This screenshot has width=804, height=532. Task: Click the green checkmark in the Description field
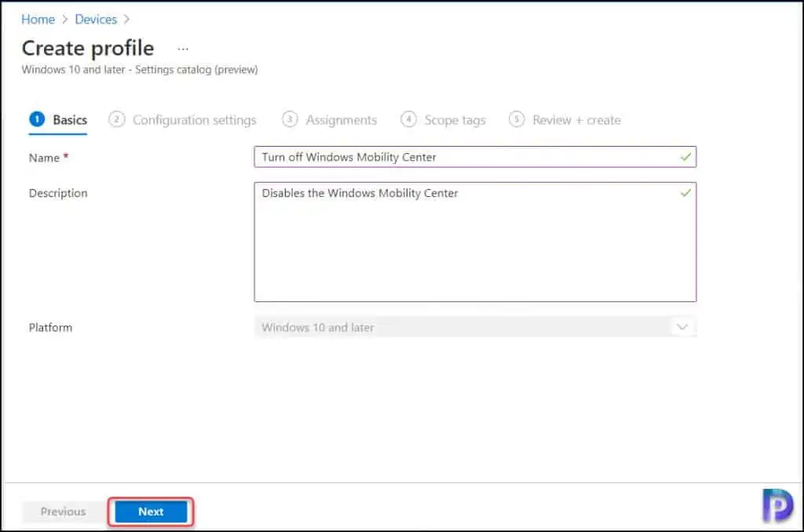[685, 193]
